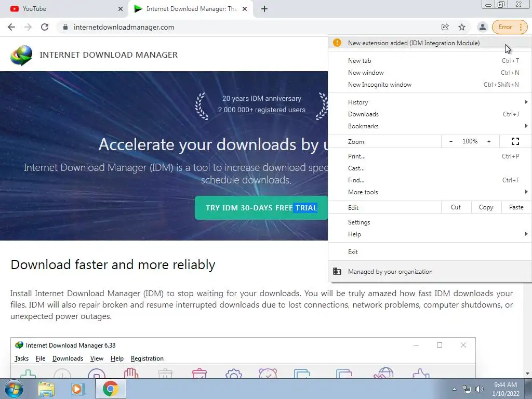Screen dimensions: 532x399
Task: Expand the History submenu
Action: [430, 102]
